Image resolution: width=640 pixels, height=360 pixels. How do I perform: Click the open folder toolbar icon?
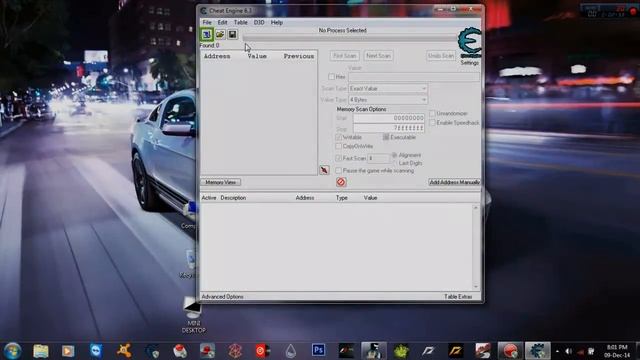220,35
